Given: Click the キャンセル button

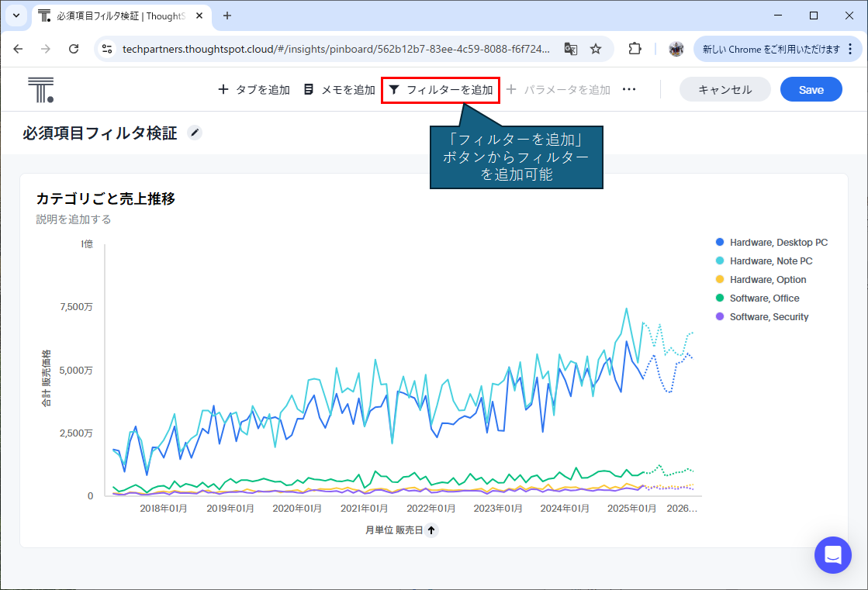Looking at the screenshot, I should tap(724, 90).
